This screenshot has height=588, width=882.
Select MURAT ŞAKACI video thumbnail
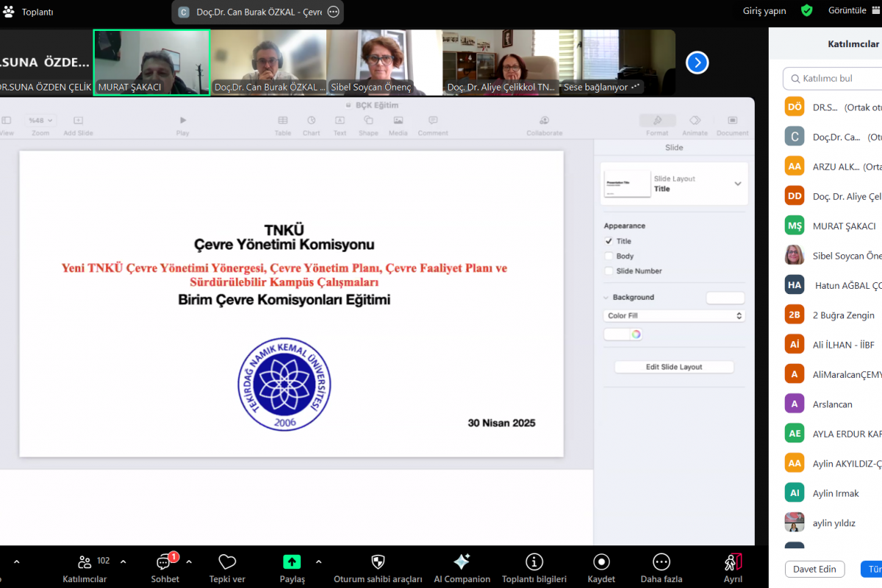click(151, 62)
